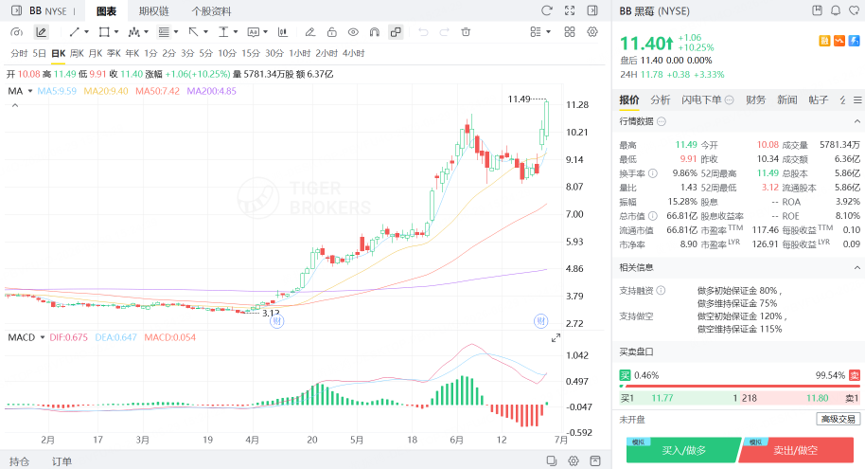Viewport: 865px width, 469px height.
Task: Open chart settings hexagon gear icon
Action: (x=592, y=32)
